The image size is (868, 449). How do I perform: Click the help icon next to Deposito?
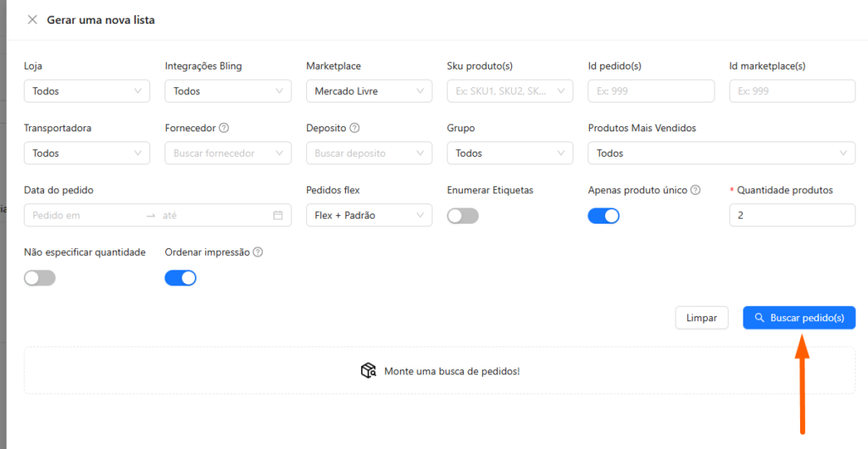(x=354, y=128)
